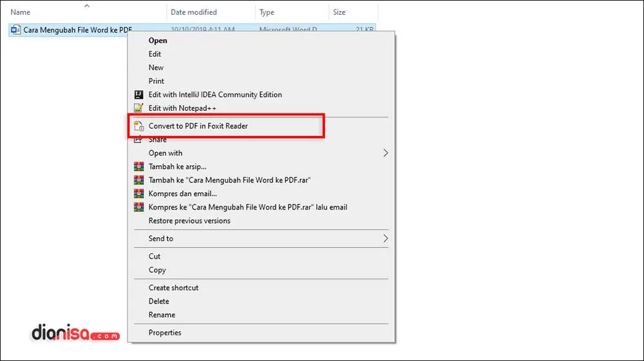
Task: Click WinRAR icon next to Kompres ke .rar lalu email
Action: pos(139,207)
